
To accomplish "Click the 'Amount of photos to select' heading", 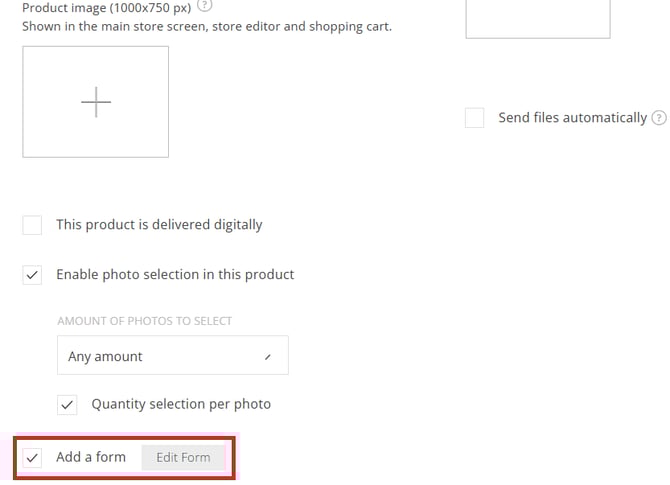I will click(x=144, y=321).
